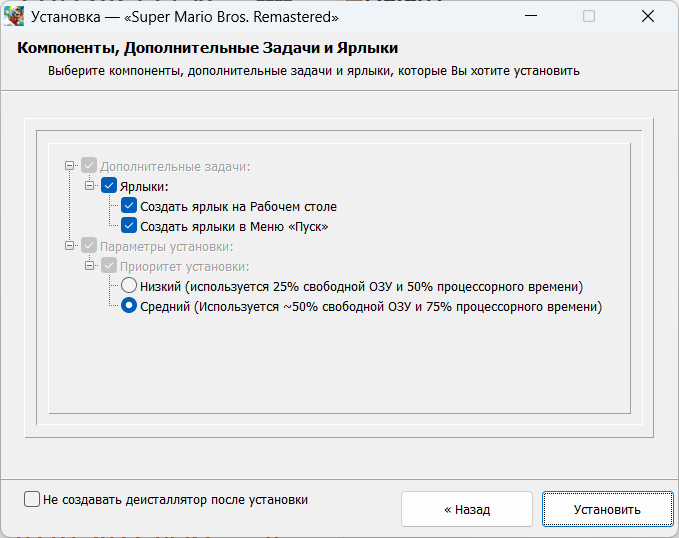Click the greyed «Дополнительные задачи» checkbox
The height and width of the screenshot is (538, 679).
89,166
